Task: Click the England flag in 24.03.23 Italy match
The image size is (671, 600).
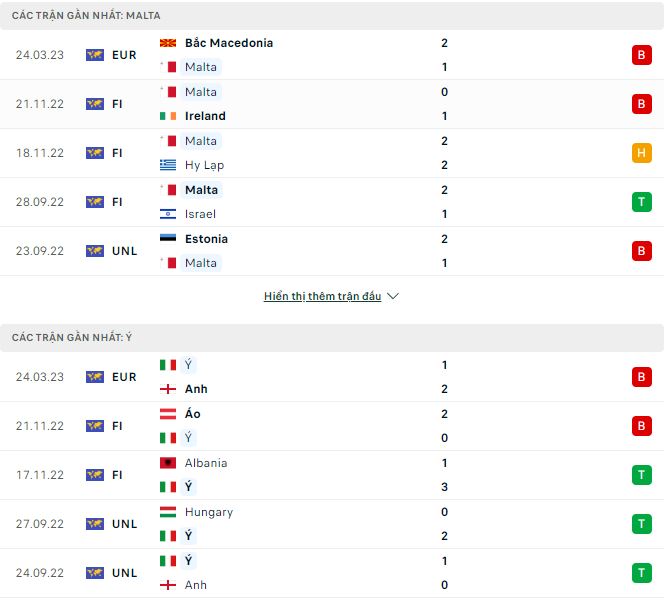Action: 168,389
